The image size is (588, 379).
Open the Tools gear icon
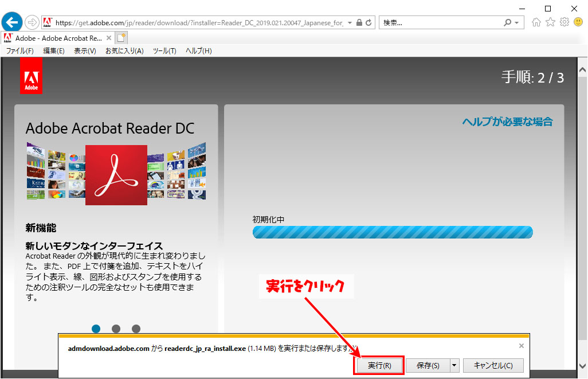(x=565, y=22)
